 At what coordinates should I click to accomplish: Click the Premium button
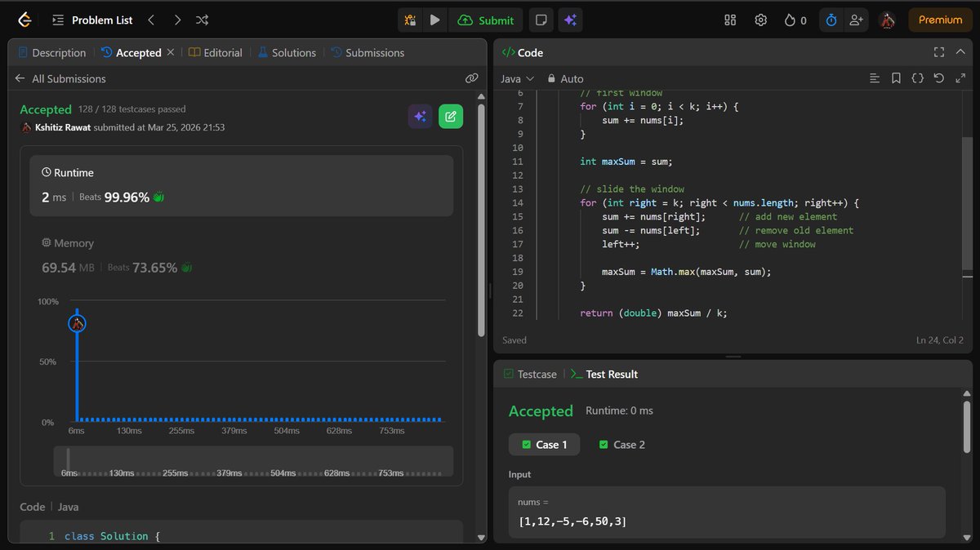click(940, 20)
